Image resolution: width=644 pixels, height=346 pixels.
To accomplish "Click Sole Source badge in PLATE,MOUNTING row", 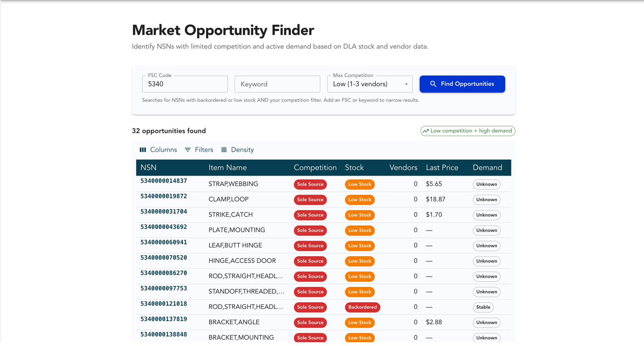I will coord(310,231).
